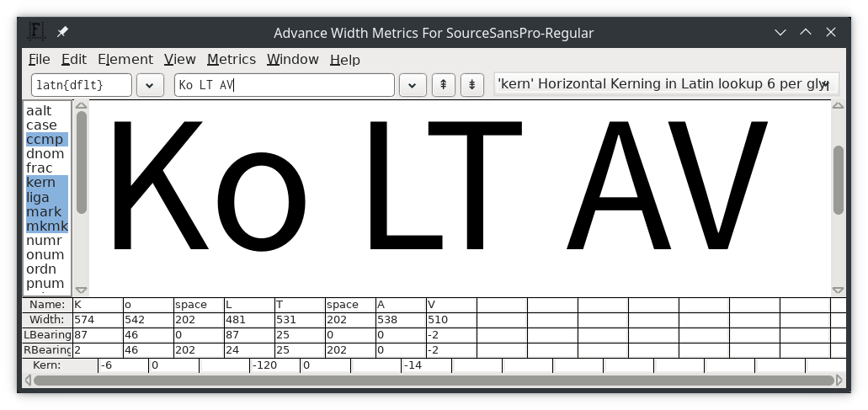Click the Name cell for glyph V
Image resolution: width=868 pixels, height=410 pixels.
(451, 305)
